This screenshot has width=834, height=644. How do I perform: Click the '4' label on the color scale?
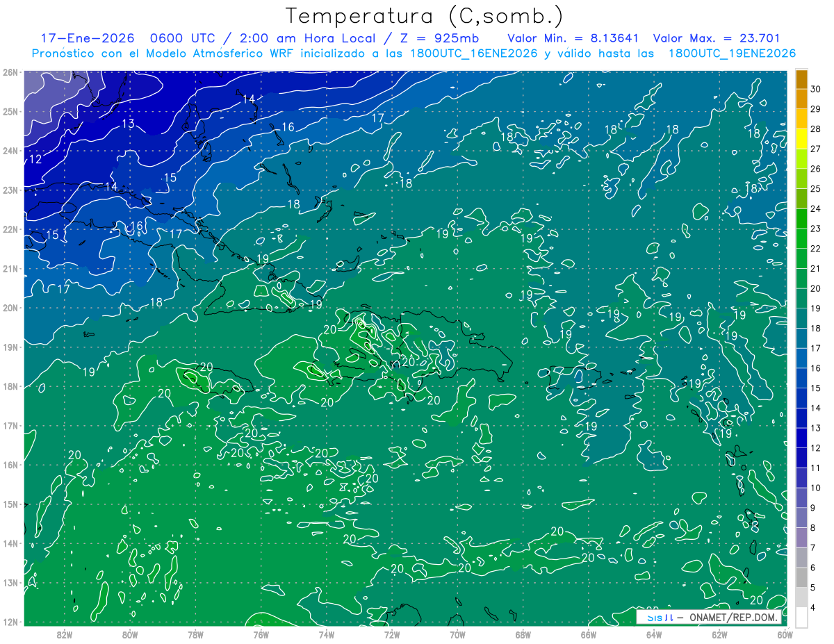[x=813, y=608]
